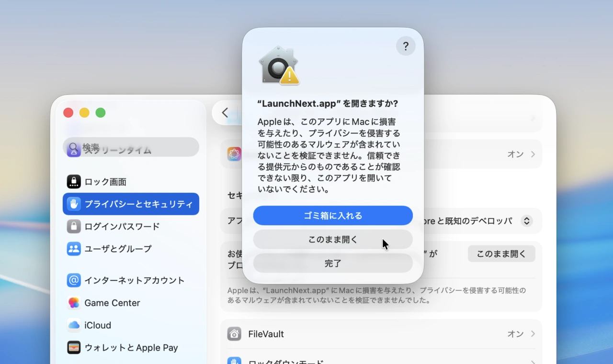Open Internet Accounts via the @ icon

click(74, 280)
